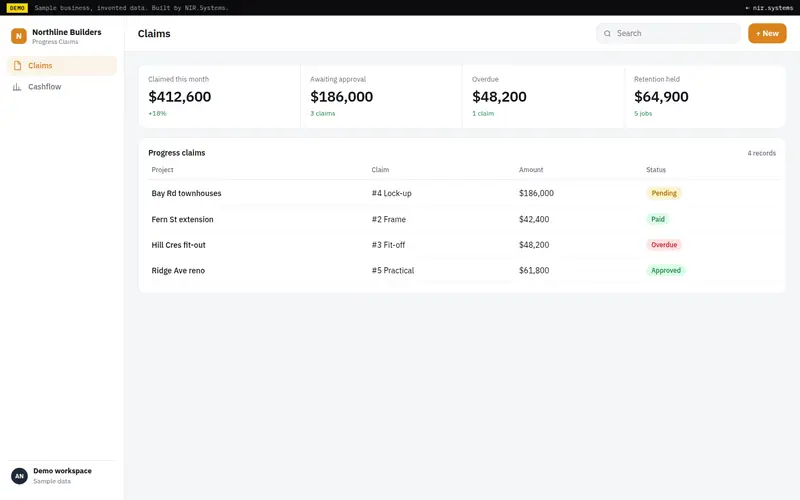Screen dimensions: 800x500
Task: Click the Pending status badge
Action: (664, 193)
